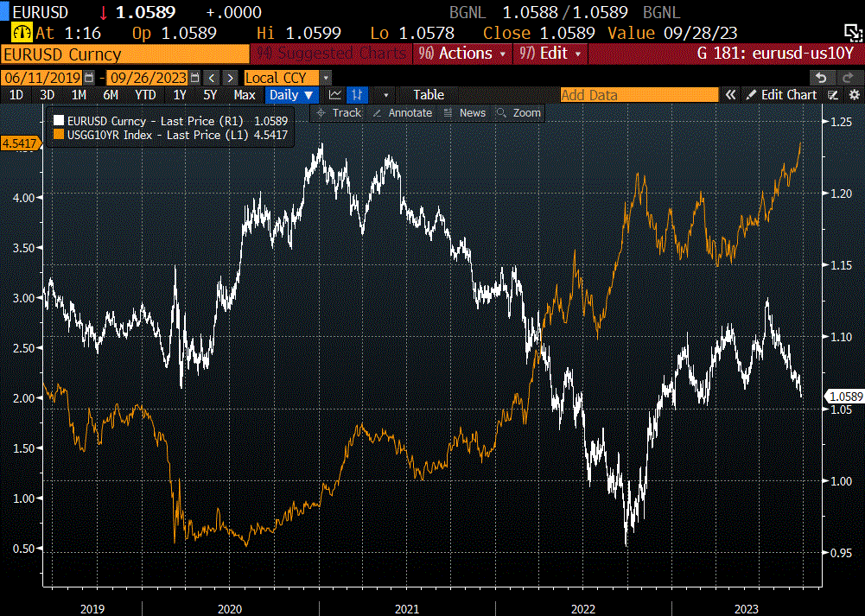Select the 3D time range

point(48,95)
